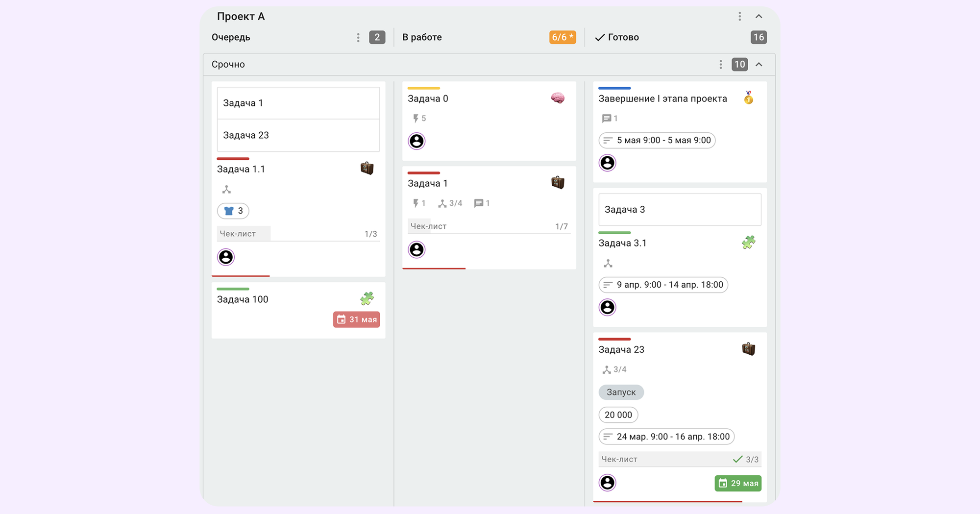Open the Чек-лист 1/3 on Задача 1.1
The image size is (980, 514).
coord(298,234)
